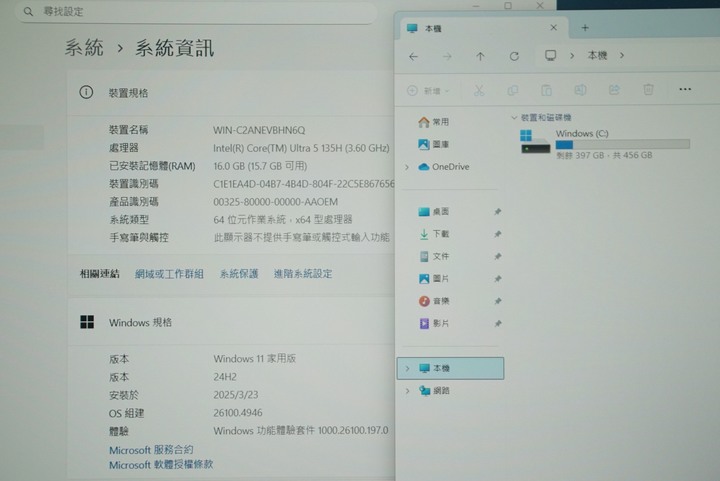Click the pin icon next to 文件
720x481 pixels.
coord(497,257)
